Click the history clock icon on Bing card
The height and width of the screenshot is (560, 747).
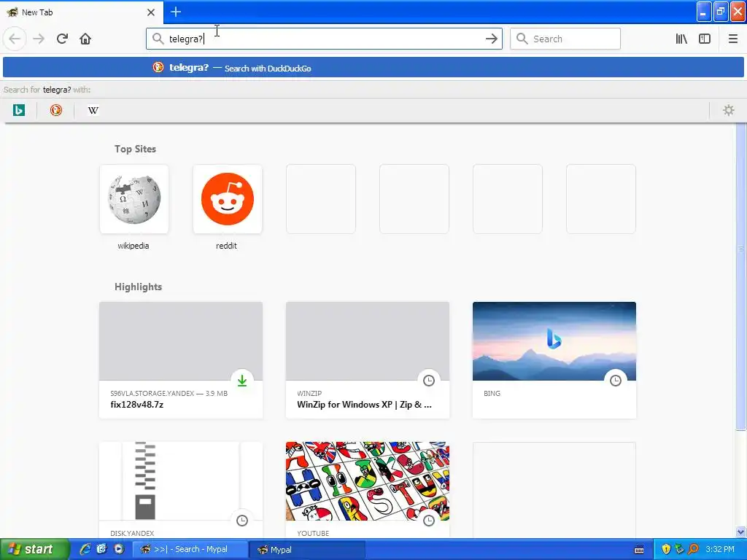[x=616, y=381]
